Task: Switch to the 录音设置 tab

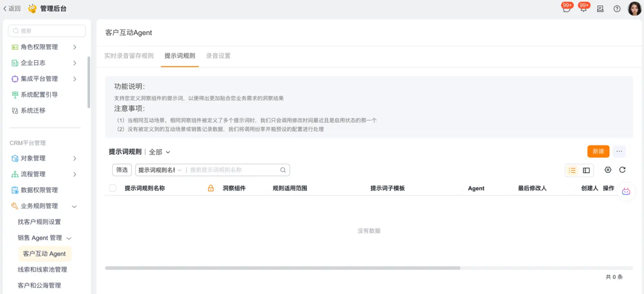Action: [x=218, y=56]
